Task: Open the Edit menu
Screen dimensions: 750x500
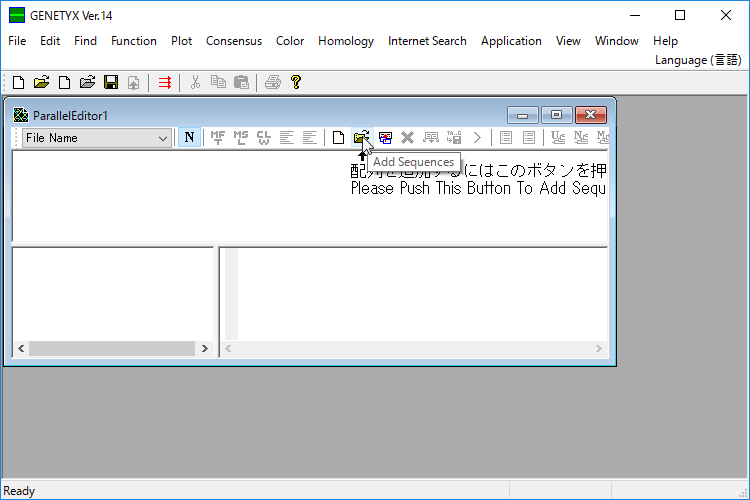Action: click(x=50, y=41)
